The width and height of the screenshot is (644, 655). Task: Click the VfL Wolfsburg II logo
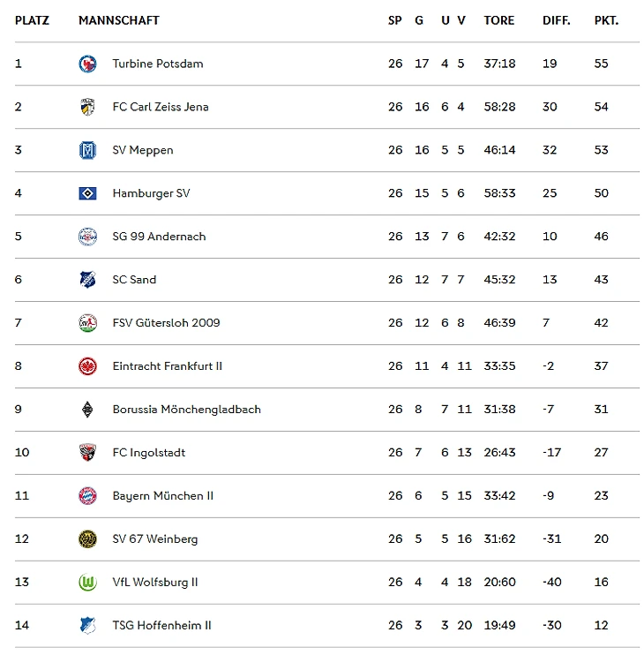87,583
